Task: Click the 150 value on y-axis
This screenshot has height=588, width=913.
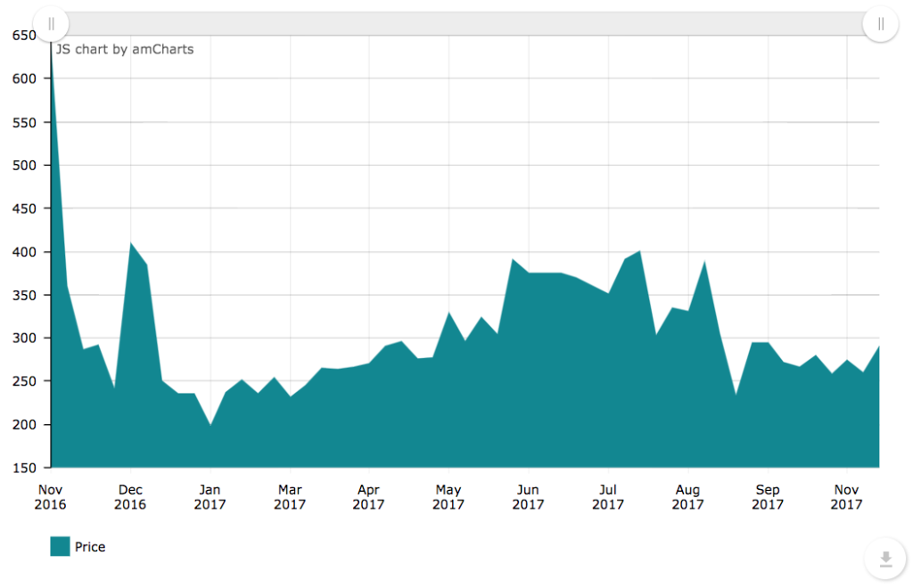Action: 24,468
